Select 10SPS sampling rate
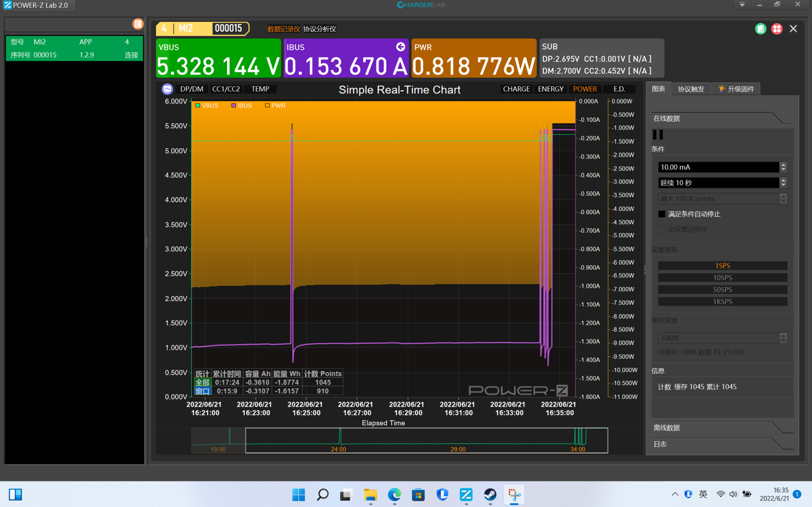This screenshot has height=507, width=812. (x=722, y=277)
